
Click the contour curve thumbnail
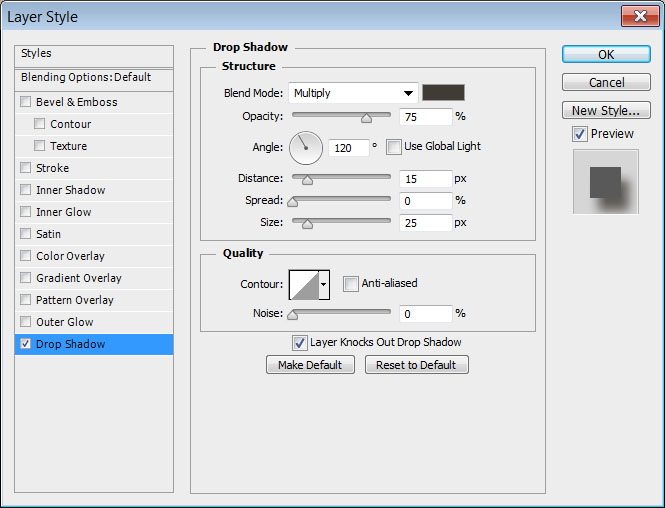(x=303, y=284)
